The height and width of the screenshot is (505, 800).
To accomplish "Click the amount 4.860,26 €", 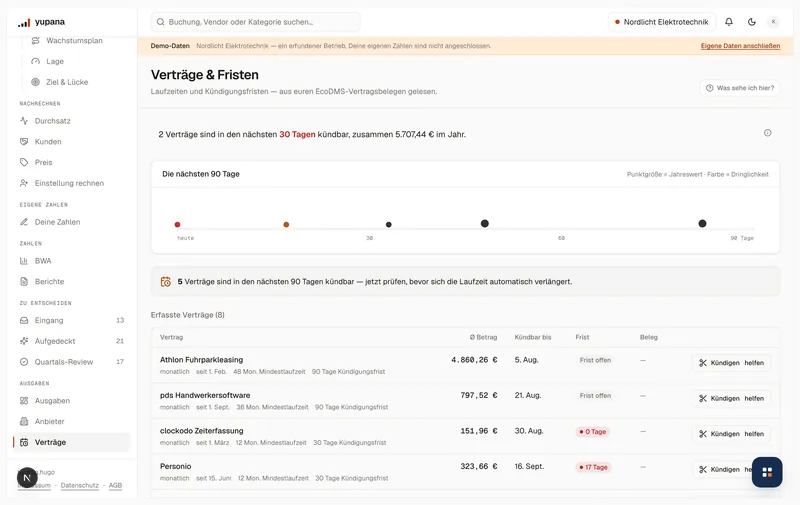I will 474,360.
